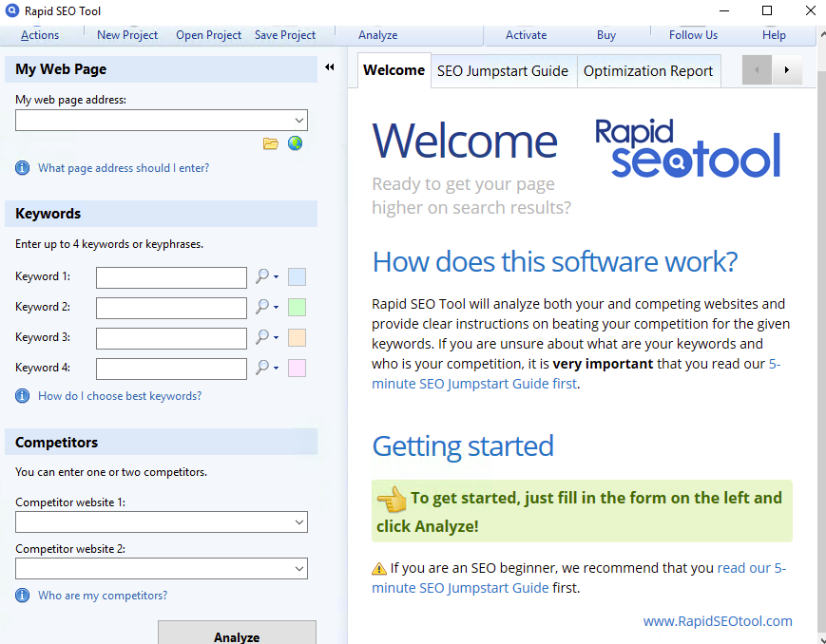Open the Follow Us menu
This screenshot has height=644, width=826.
tap(693, 35)
